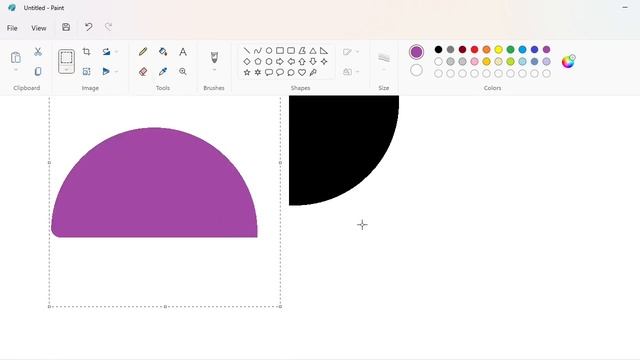The height and width of the screenshot is (360, 640).
Task: Click the Paint app icon in the title bar
Action: [x=12, y=8]
